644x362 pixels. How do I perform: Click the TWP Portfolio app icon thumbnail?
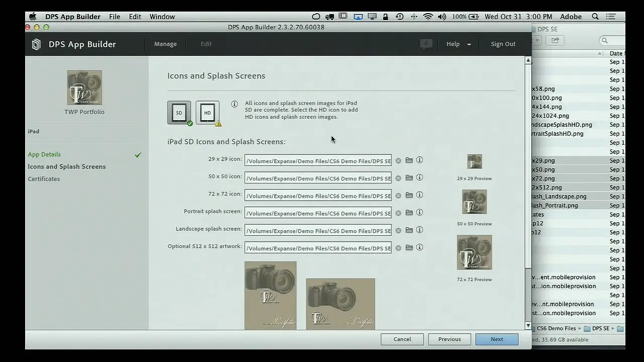[85, 87]
